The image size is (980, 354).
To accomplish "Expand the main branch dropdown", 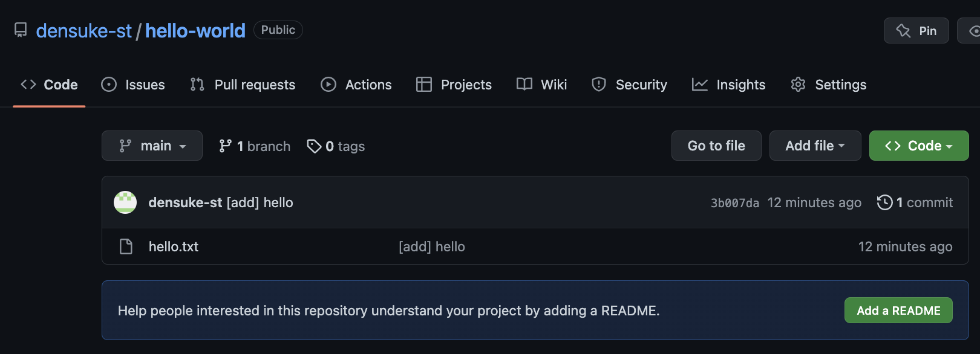I will [152, 146].
